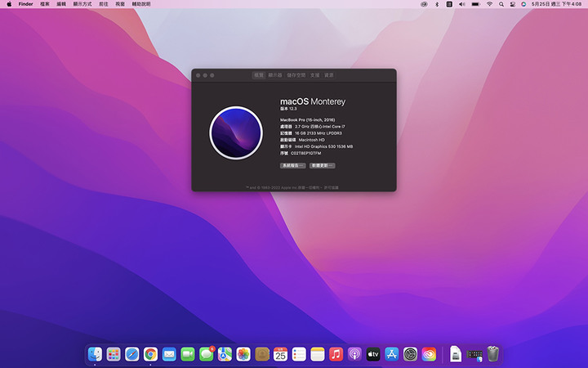The width and height of the screenshot is (588, 368).
Task: Click the Macintosh HD startup disk text
Action: pos(312,140)
